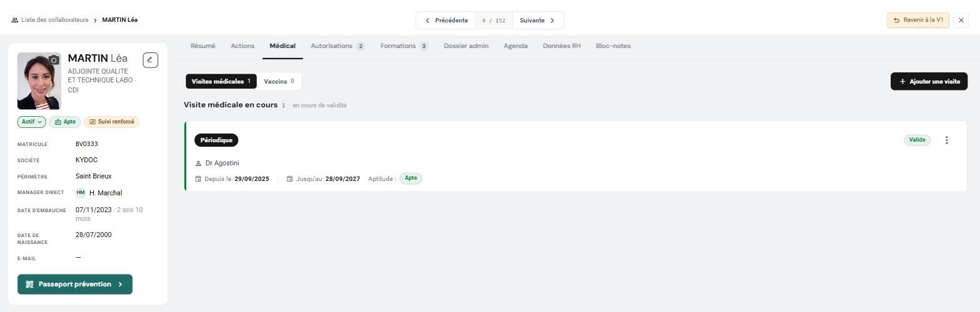This screenshot has height=312, width=980.
Task: Click the Apte badge in sidebar
Action: pyautogui.click(x=65, y=122)
